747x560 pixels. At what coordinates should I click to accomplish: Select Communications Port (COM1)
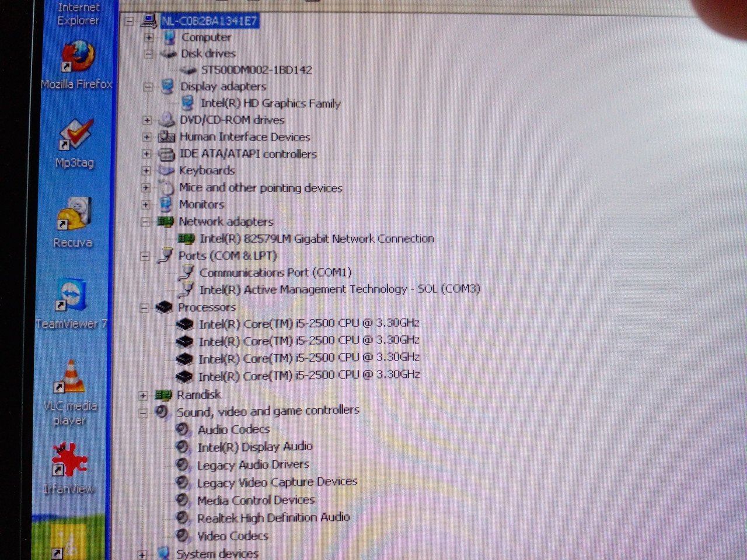[x=275, y=272]
